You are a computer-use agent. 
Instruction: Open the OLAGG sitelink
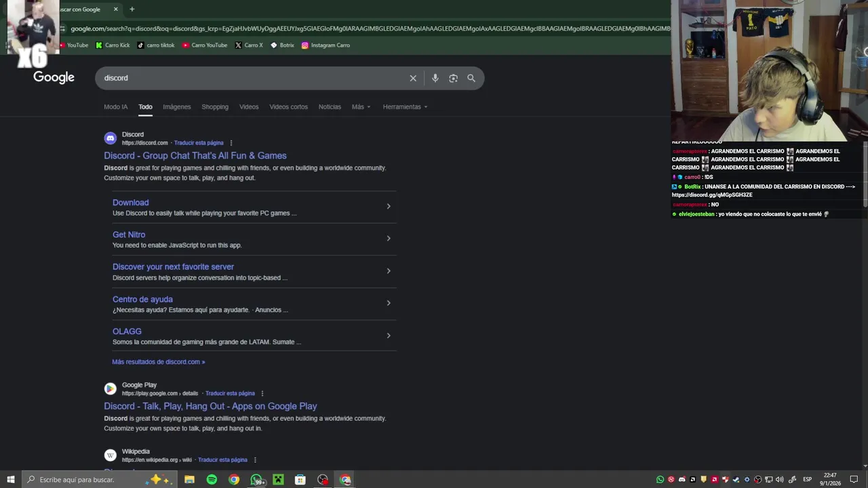click(x=127, y=331)
